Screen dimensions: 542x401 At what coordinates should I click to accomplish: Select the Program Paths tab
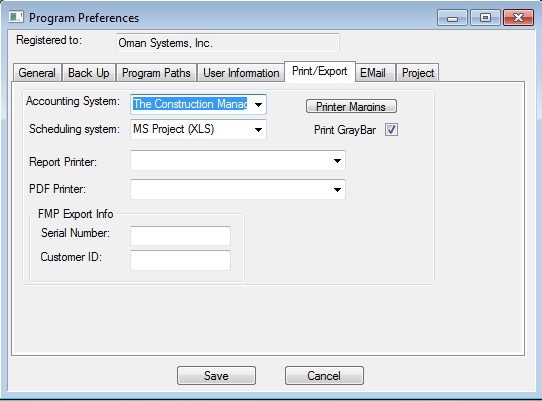pos(156,73)
